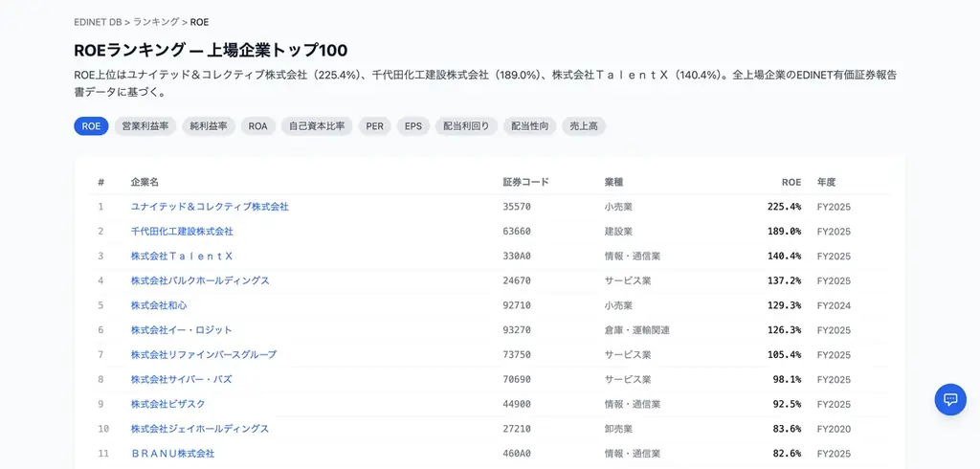
Task: Open ユナイテッド＆コレクティブ株式会社 company link
Action: click(210, 207)
